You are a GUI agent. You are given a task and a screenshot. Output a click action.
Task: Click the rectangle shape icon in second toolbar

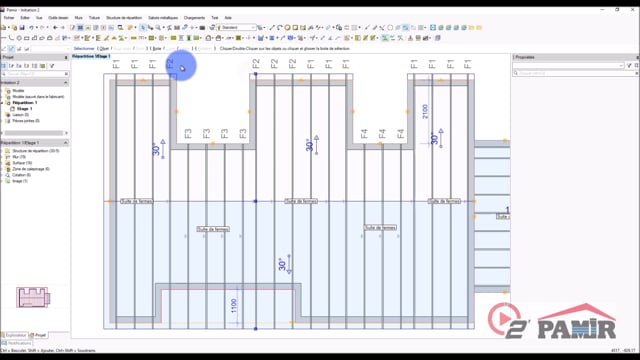point(27,38)
